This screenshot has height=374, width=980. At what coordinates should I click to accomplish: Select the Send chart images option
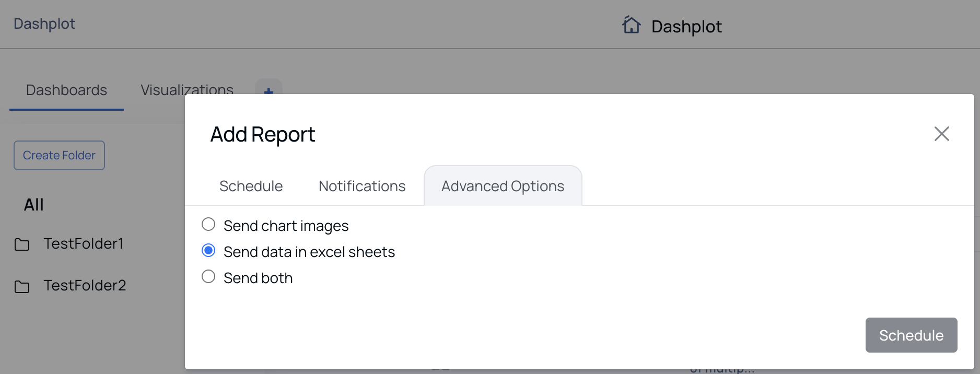pyautogui.click(x=208, y=225)
